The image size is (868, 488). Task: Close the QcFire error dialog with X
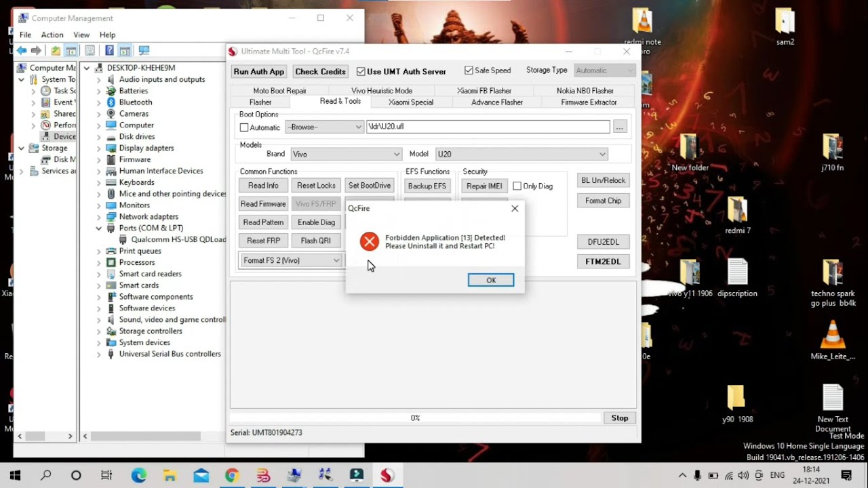(515, 209)
